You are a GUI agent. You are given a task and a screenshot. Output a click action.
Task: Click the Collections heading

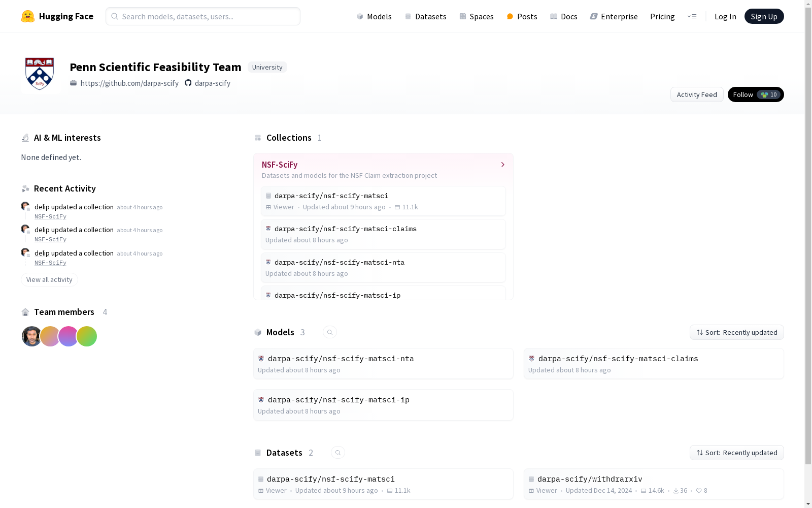pos(289,138)
